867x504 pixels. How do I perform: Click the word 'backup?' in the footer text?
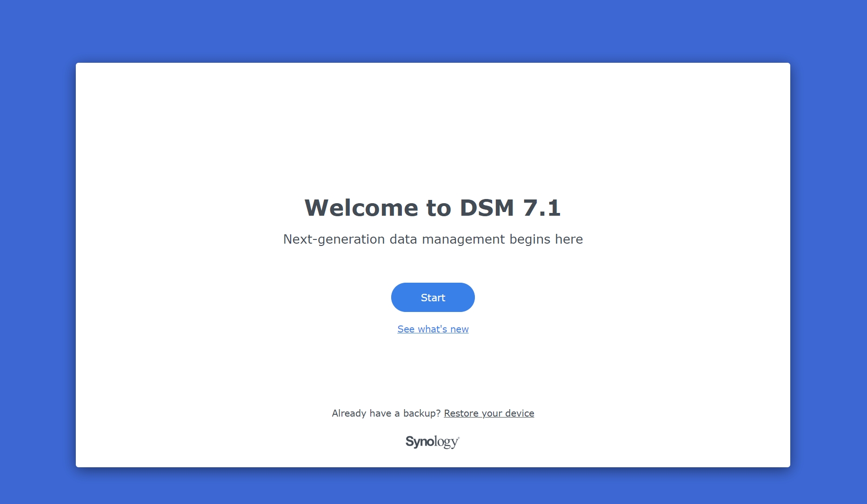point(422,413)
